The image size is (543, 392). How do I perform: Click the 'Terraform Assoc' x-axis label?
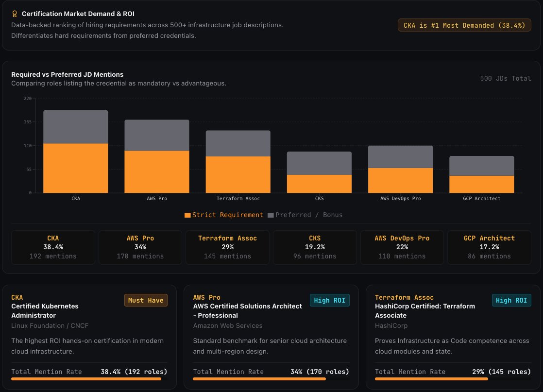238,198
